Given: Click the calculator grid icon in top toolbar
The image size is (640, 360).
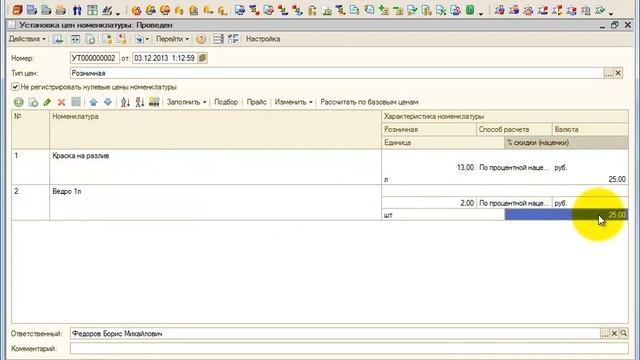Looking at the screenshot, I should point(92,10).
